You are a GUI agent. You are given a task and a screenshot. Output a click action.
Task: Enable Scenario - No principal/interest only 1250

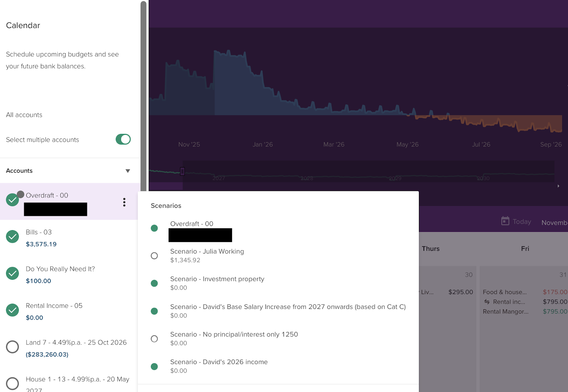[154, 339]
